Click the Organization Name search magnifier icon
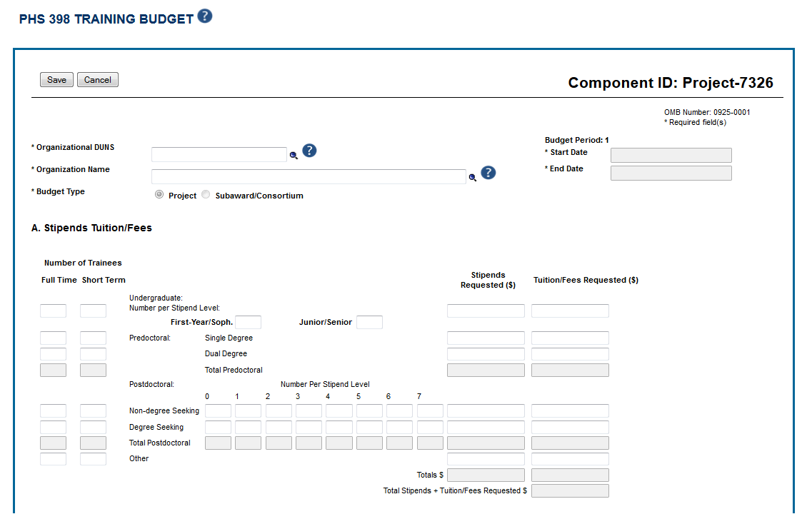 coord(472,177)
